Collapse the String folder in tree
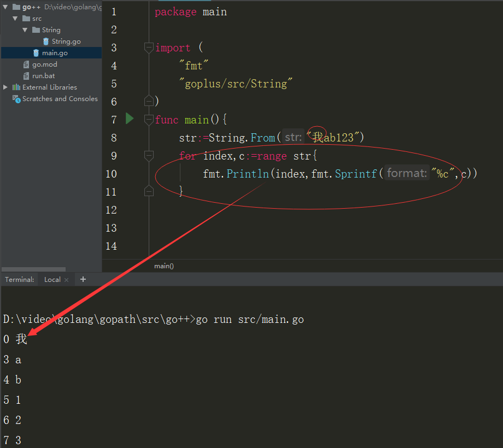 pyautogui.click(x=25, y=30)
